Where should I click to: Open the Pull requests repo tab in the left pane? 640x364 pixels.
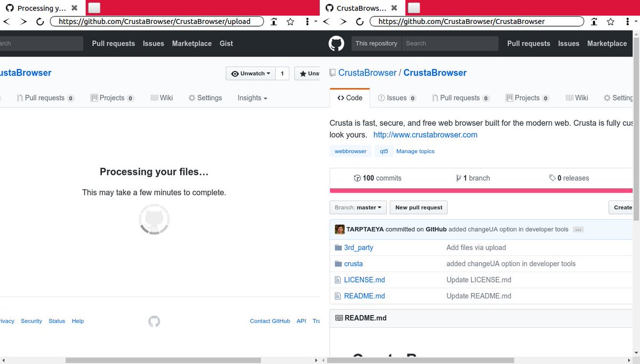45,98
